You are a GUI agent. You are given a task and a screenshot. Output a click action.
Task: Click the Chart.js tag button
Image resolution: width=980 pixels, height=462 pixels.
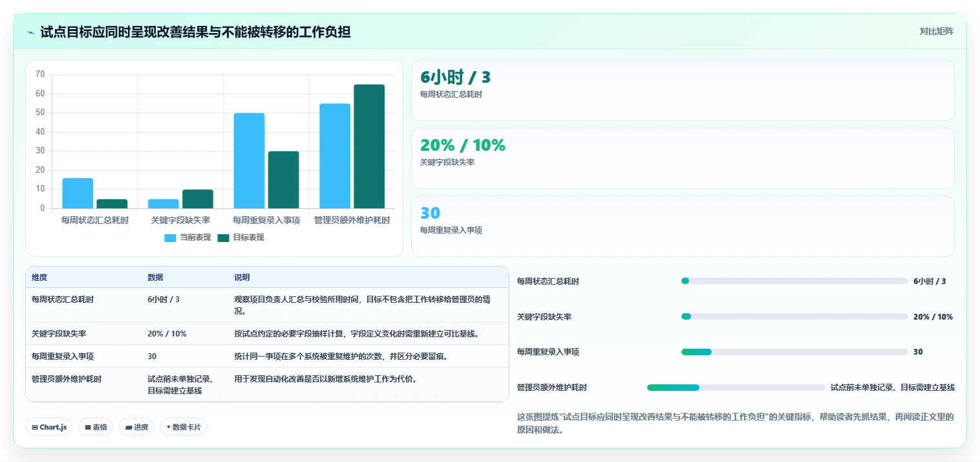pos(49,427)
